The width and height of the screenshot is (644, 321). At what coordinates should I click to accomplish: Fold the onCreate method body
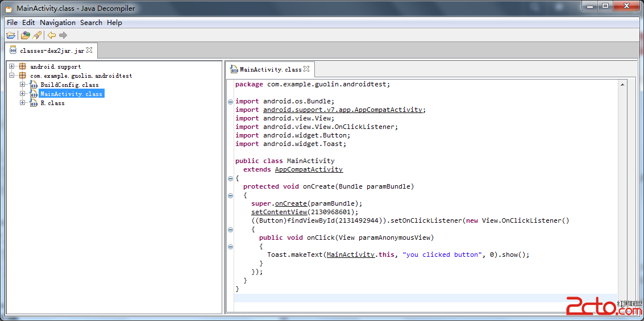[x=230, y=195]
